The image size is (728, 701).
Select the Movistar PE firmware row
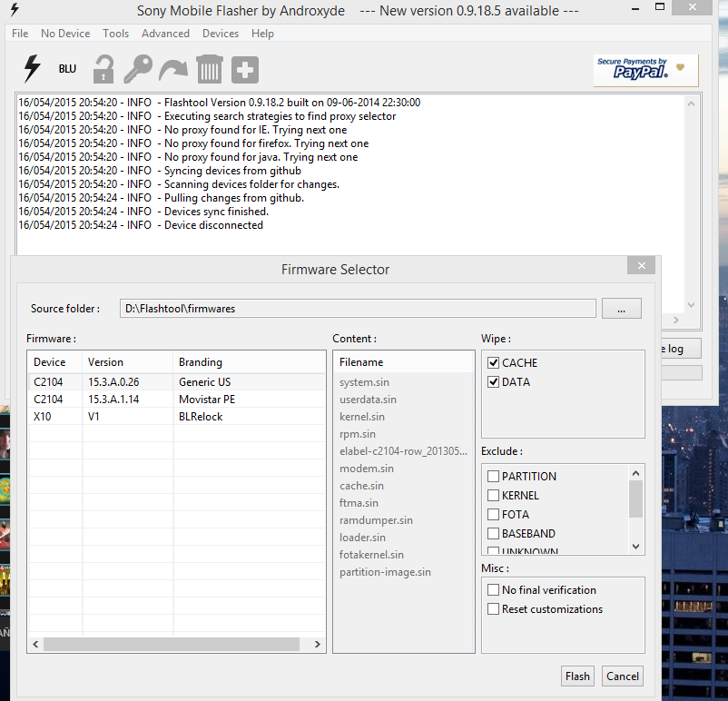point(177,400)
